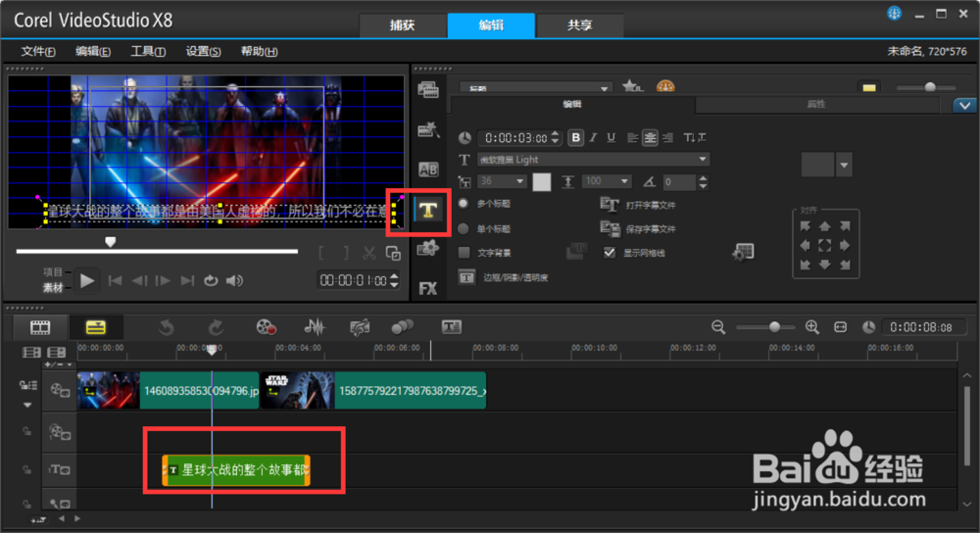Open the 工具(T) Tools menu
The width and height of the screenshot is (980, 533).
coord(148,51)
